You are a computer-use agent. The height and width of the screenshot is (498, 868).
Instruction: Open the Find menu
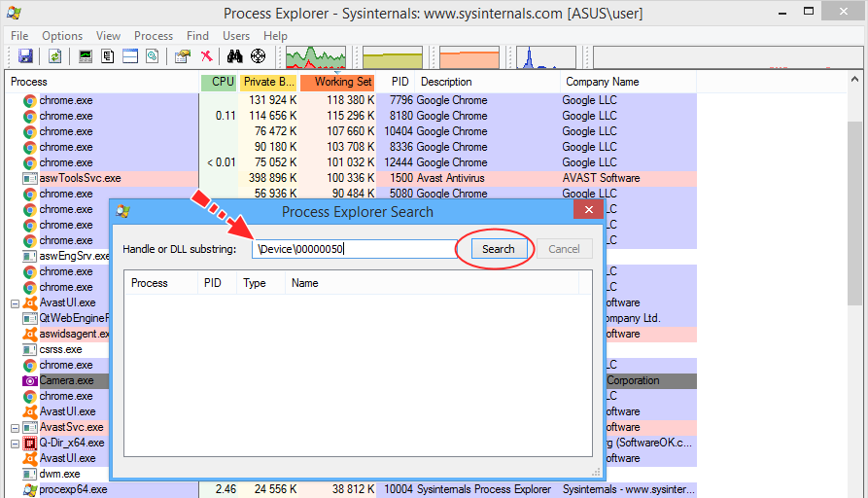click(197, 36)
